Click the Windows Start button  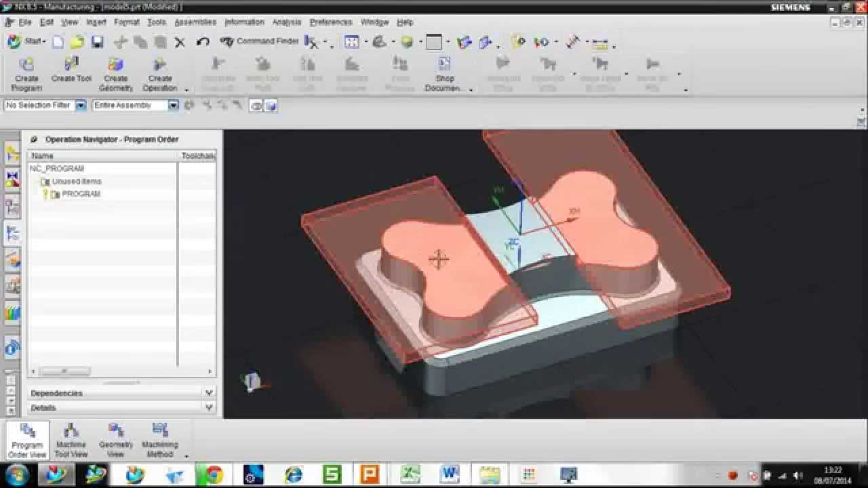tap(16, 474)
